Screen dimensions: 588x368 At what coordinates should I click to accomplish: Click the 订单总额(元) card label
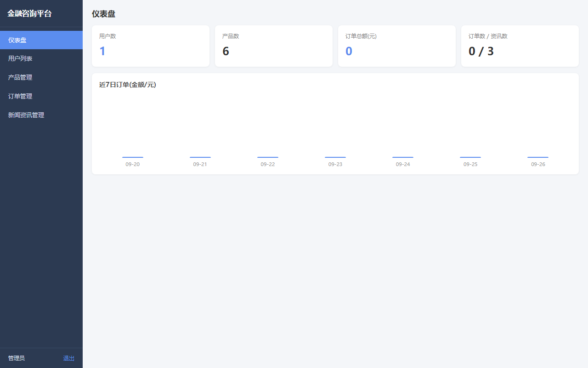pyautogui.click(x=361, y=36)
